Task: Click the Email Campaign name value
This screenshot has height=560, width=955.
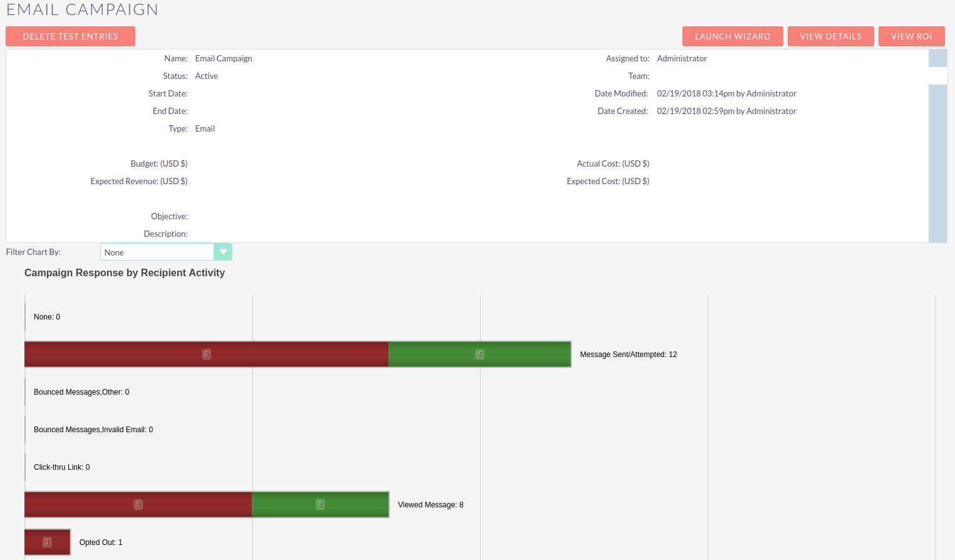Action: pos(223,58)
